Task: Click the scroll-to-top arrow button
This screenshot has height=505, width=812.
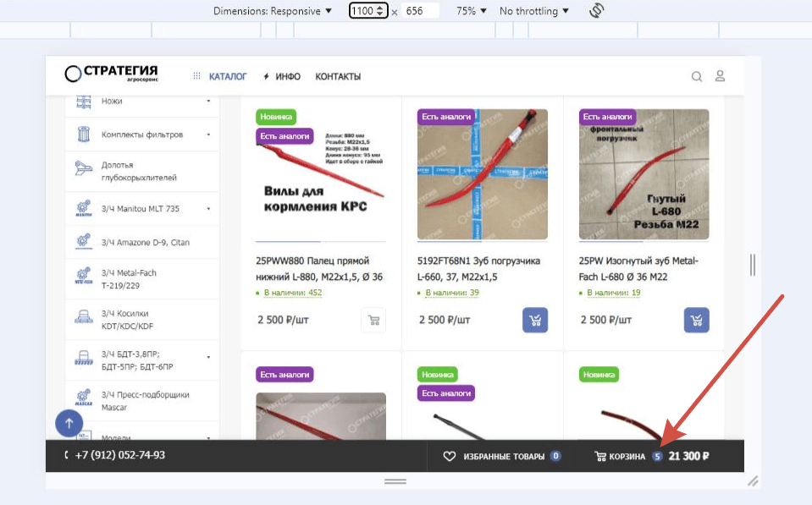Action: tap(69, 423)
